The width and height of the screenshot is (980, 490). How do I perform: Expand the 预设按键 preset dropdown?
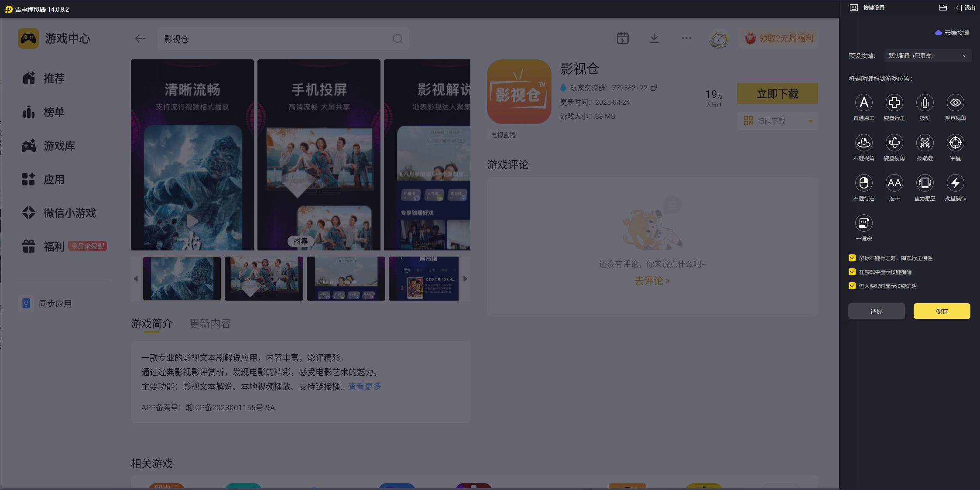click(x=928, y=56)
